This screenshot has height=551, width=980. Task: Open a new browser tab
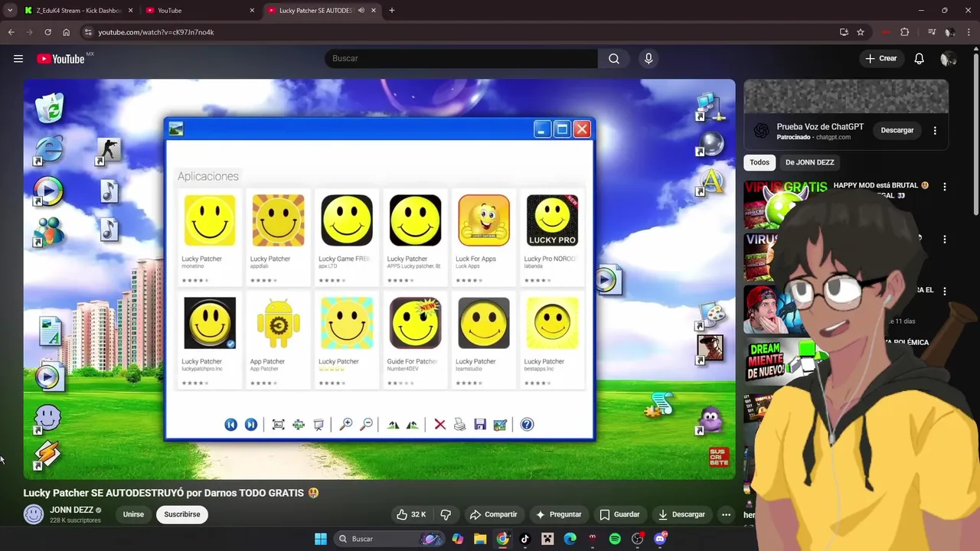[x=392, y=11]
